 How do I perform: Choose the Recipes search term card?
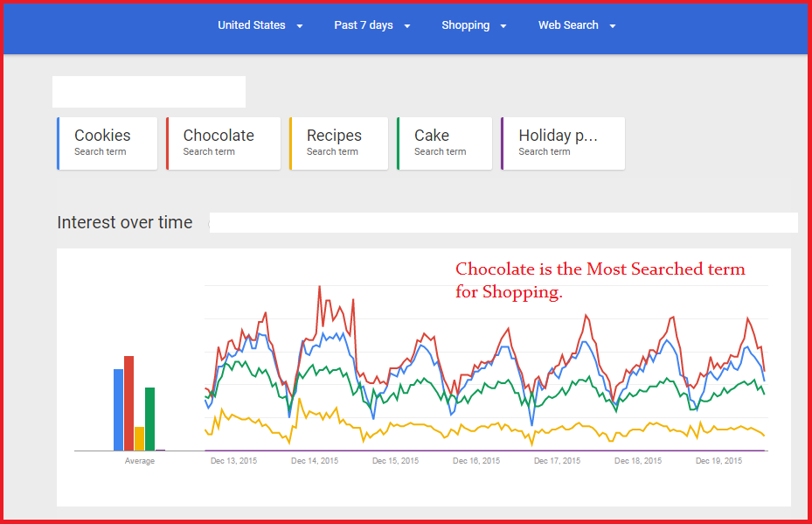coord(338,143)
